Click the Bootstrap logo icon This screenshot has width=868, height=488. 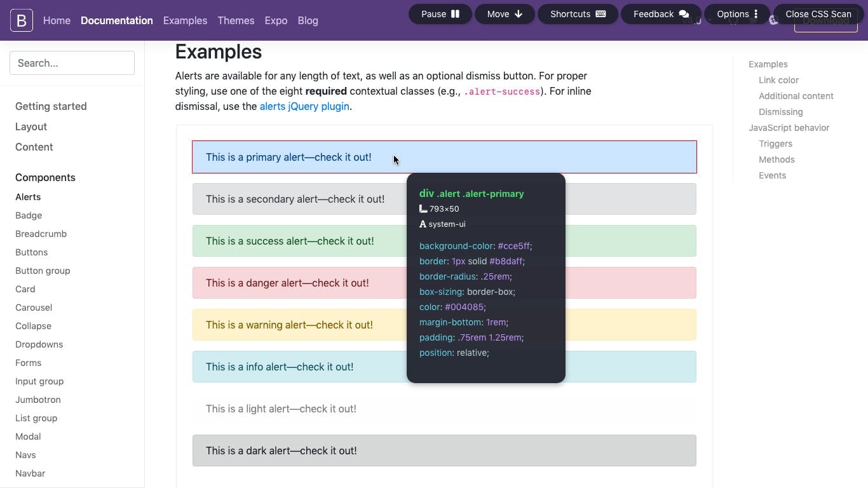click(21, 20)
